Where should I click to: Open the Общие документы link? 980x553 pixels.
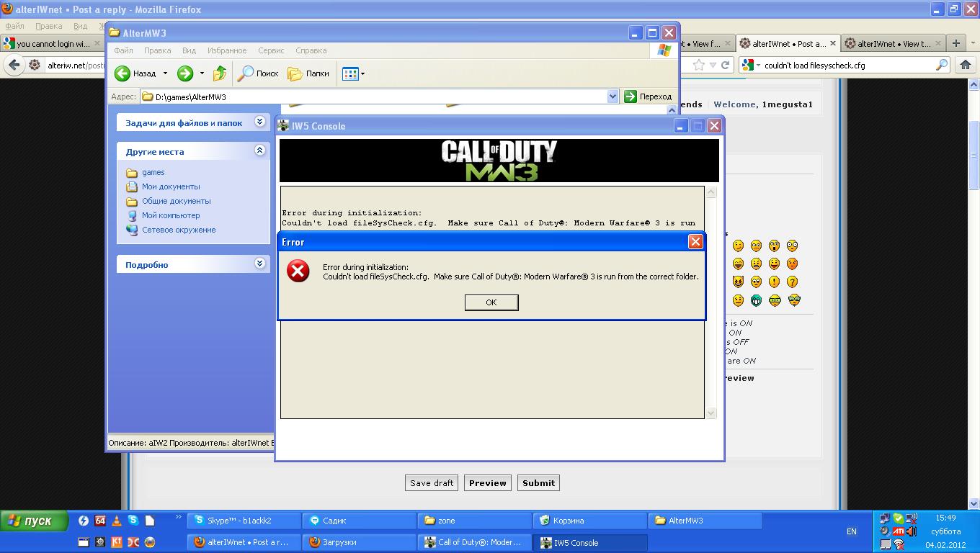[x=176, y=201]
